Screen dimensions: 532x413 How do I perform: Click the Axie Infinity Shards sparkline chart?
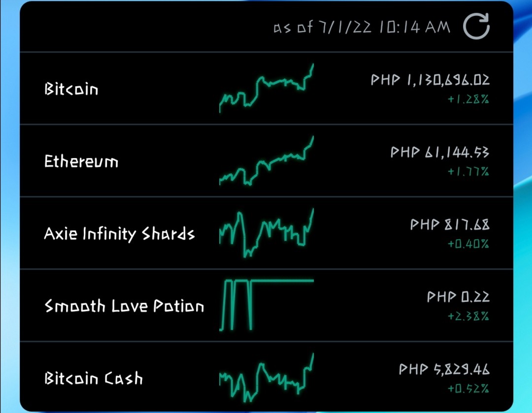point(266,233)
